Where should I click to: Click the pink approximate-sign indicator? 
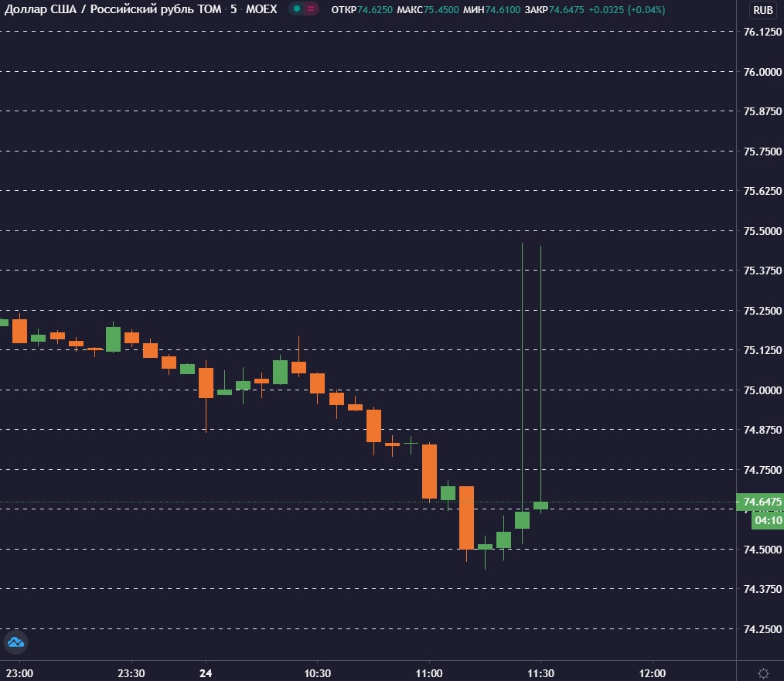pyautogui.click(x=311, y=9)
